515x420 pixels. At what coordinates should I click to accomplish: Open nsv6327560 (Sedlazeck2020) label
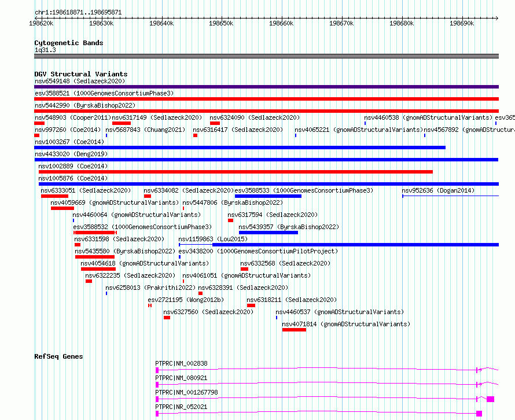(208, 312)
